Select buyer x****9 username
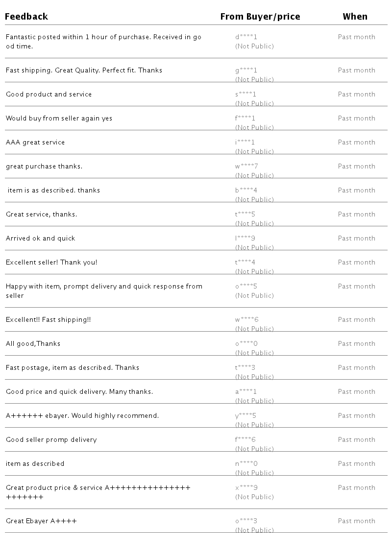 click(246, 487)
